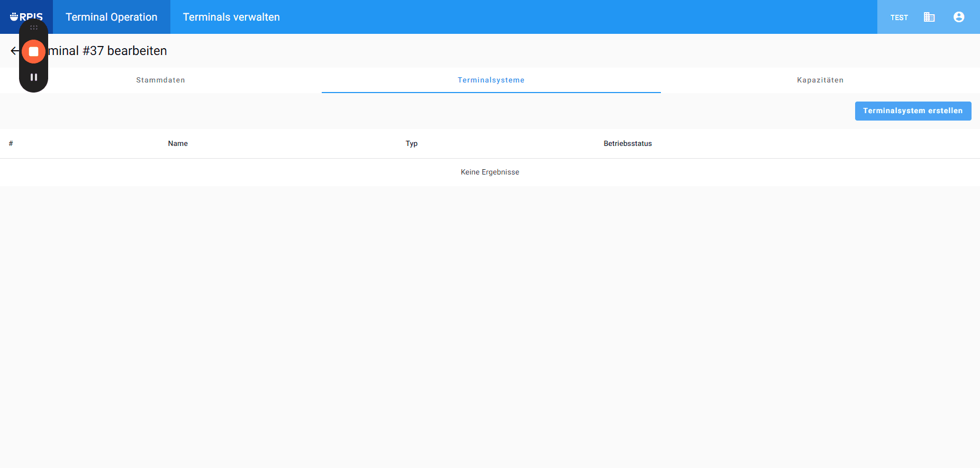Click Terminalsystem erstellen button
Viewport: 980px width, 468px height.
(913, 111)
